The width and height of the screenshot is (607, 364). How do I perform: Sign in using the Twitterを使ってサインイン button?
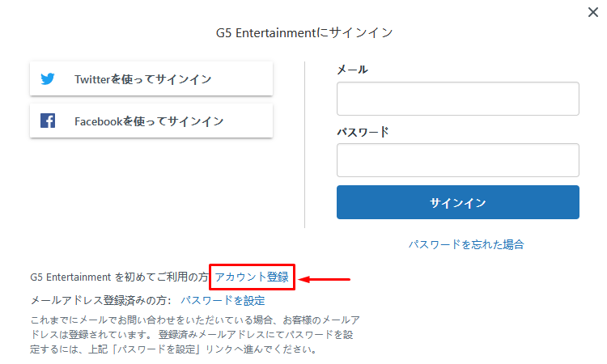pyautogui.click(x=151, y=79)
